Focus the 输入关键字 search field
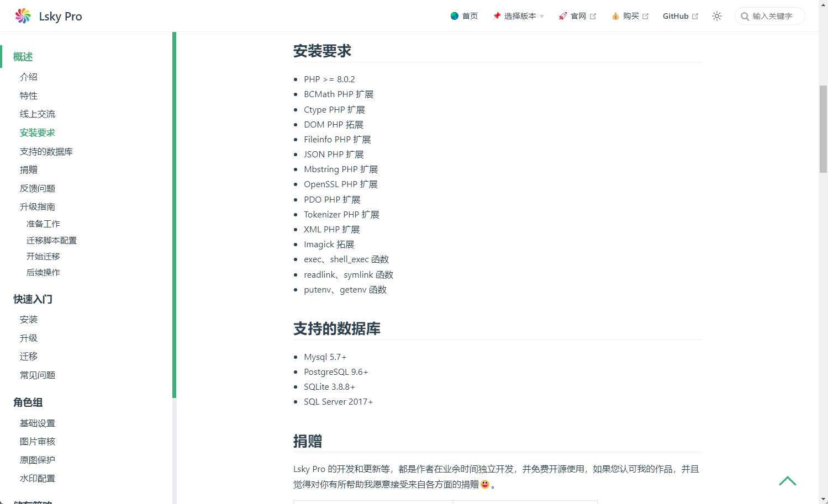This screenshot has width=828, height=504. (770, 16)
